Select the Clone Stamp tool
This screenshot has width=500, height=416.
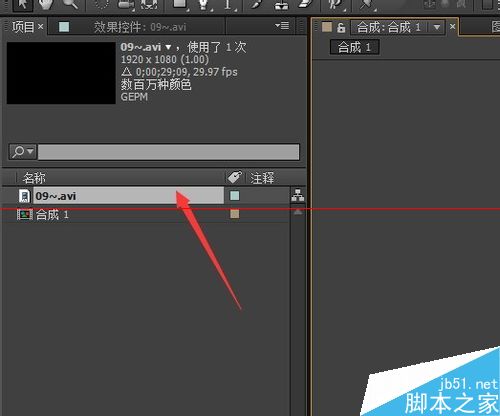(282, 5)
